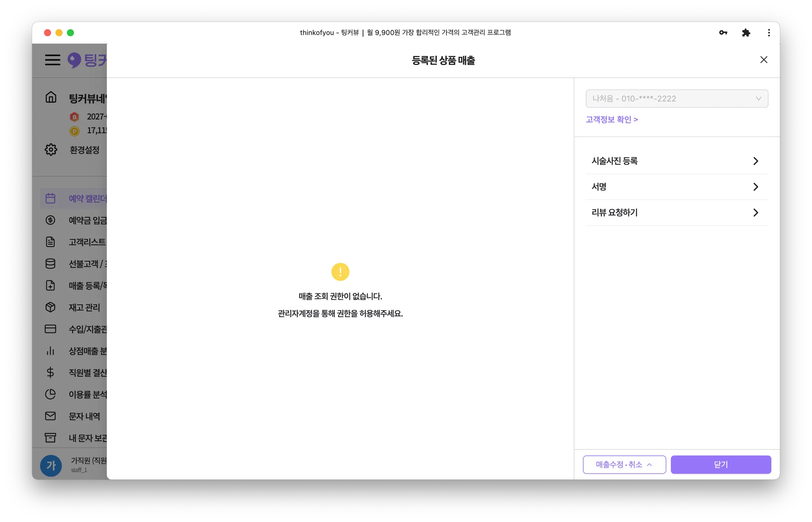Click the purple 닫기 button
Viewport: 812px width, 522px height.
[720, 464]
